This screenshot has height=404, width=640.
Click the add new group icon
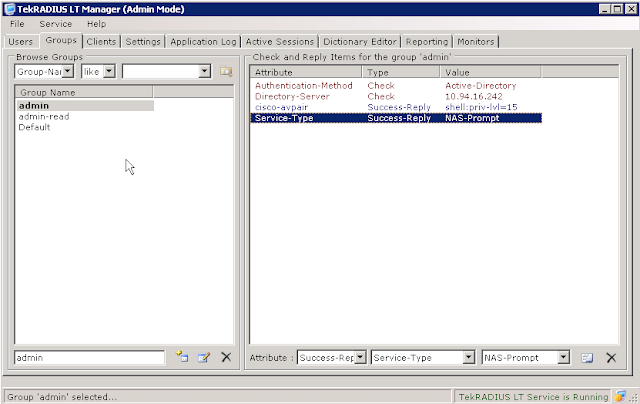coord(182,356)
